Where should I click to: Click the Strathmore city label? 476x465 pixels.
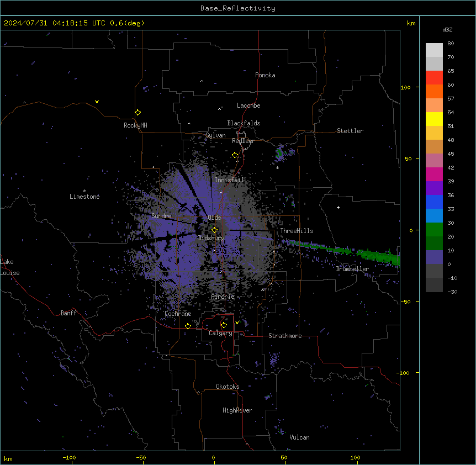285,336
